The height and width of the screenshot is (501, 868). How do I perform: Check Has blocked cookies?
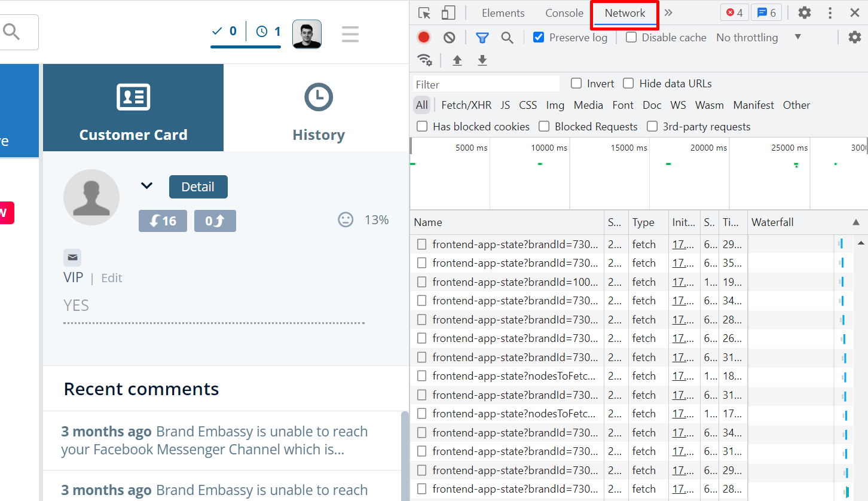[422, 126]
